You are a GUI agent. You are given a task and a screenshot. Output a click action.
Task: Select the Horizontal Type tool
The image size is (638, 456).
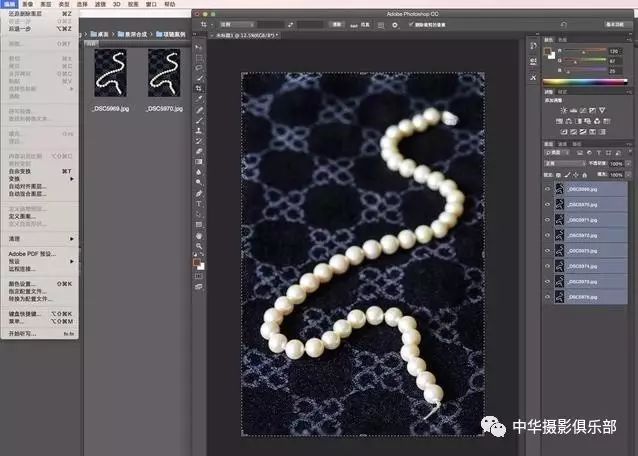(x=200, y=203)
